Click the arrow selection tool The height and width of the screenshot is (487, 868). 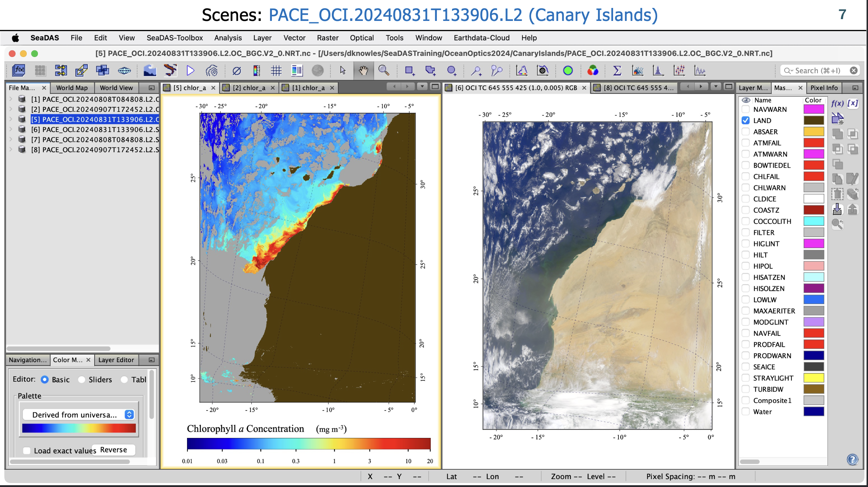click(342, 70)
